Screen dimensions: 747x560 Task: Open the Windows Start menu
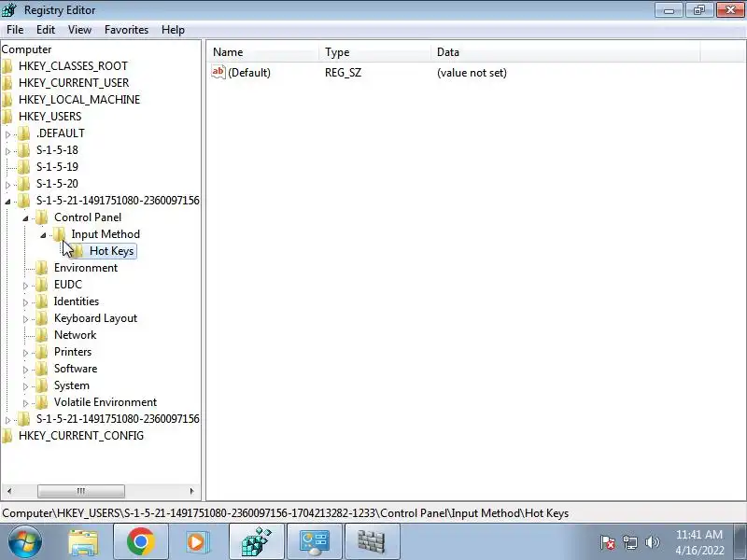coord(25,541)
